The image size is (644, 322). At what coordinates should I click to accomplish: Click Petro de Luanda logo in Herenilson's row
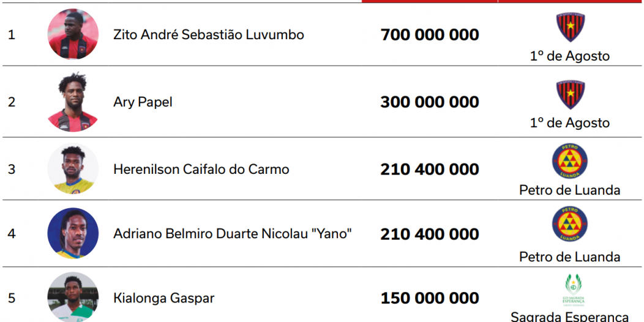(x=570, y=162)
